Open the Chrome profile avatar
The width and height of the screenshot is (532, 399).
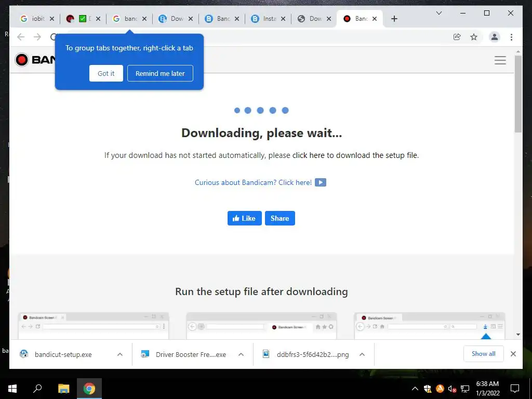(x=495, y=37)
